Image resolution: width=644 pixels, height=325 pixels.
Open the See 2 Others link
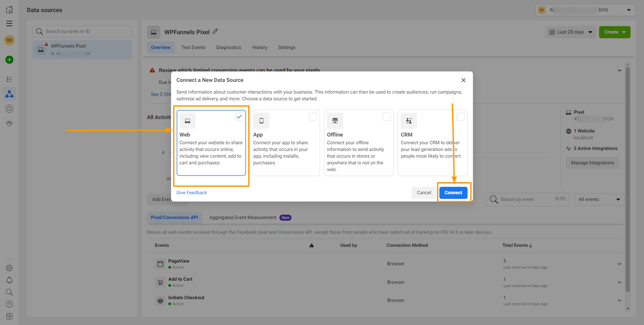pos(161,95)
